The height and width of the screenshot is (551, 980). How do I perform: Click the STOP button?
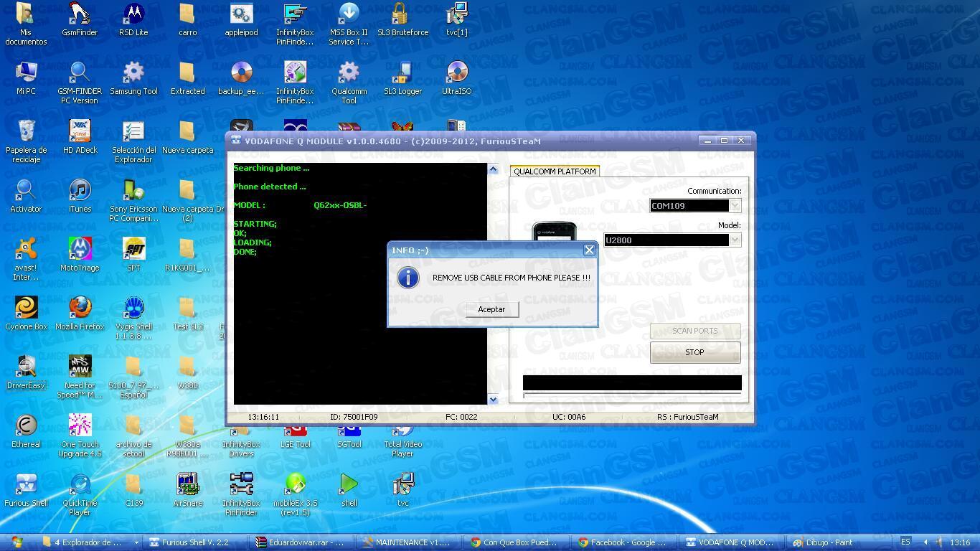(x=694, y=352)
